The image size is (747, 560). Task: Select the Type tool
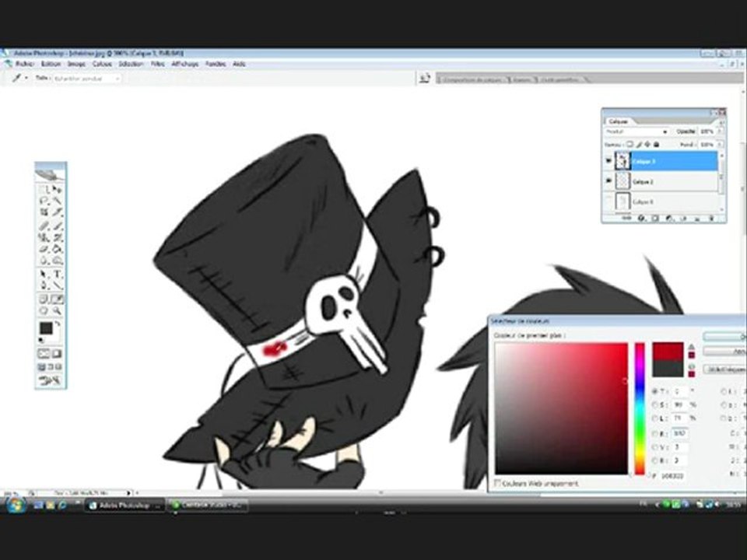[57, 275]
